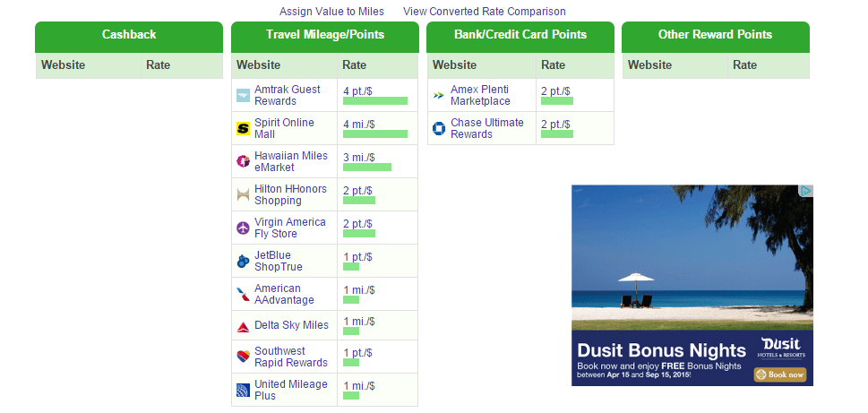Click the Hilton HHonors Shopping logo icon
Viewport: 868px width, 413px height.
(x=243, y=195)
